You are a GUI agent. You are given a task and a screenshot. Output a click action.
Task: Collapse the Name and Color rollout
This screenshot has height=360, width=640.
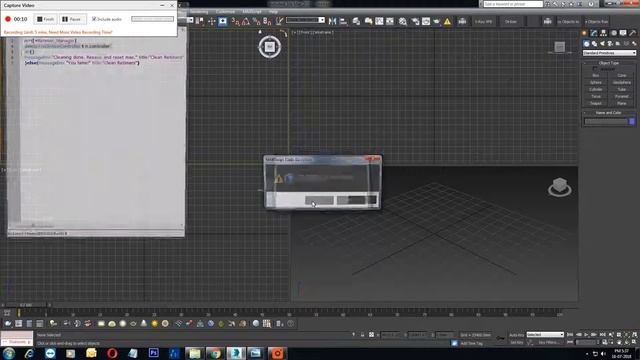click(609, 113)
